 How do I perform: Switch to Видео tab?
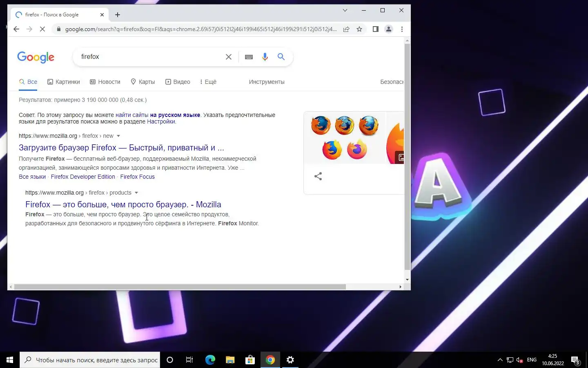point(178,82)
